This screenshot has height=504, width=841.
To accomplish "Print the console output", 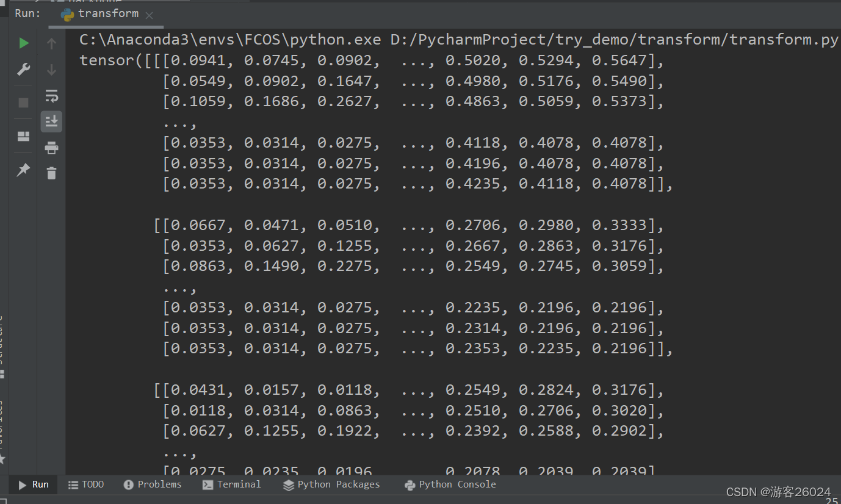I will [52, 148].
